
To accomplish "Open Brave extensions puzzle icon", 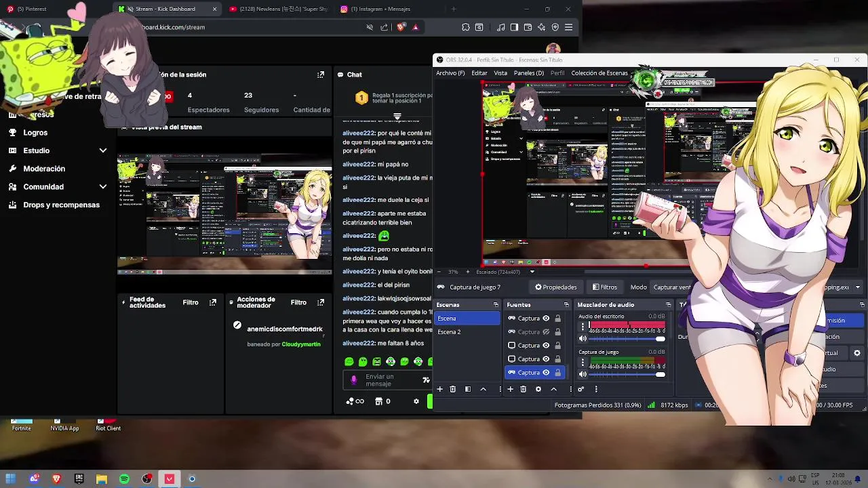I will point(465,27).
